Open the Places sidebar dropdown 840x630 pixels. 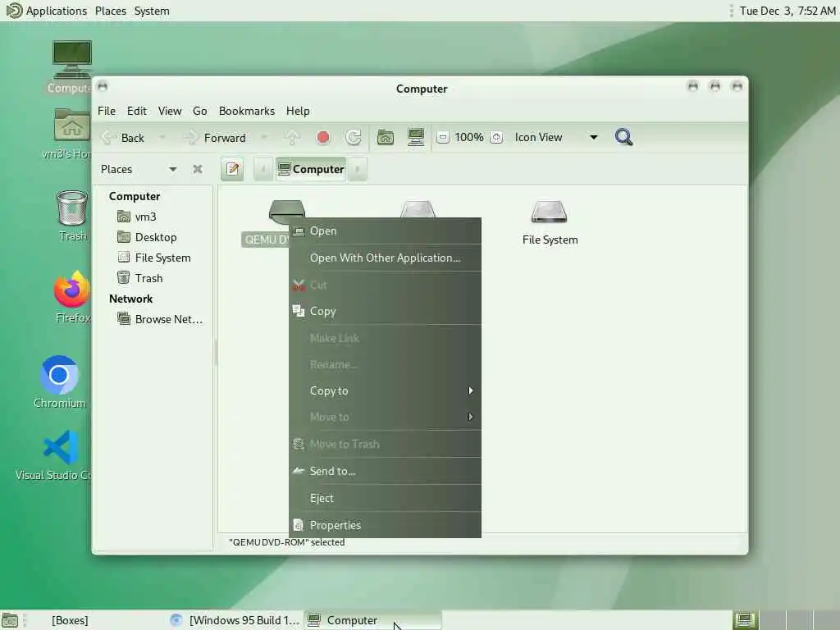(x=139, y=169)
